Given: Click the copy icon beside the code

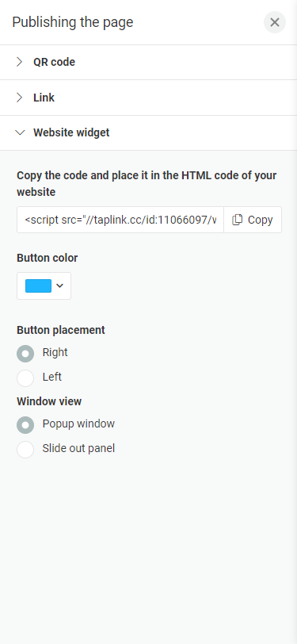Looking at the screenshot, I should 237,220.
